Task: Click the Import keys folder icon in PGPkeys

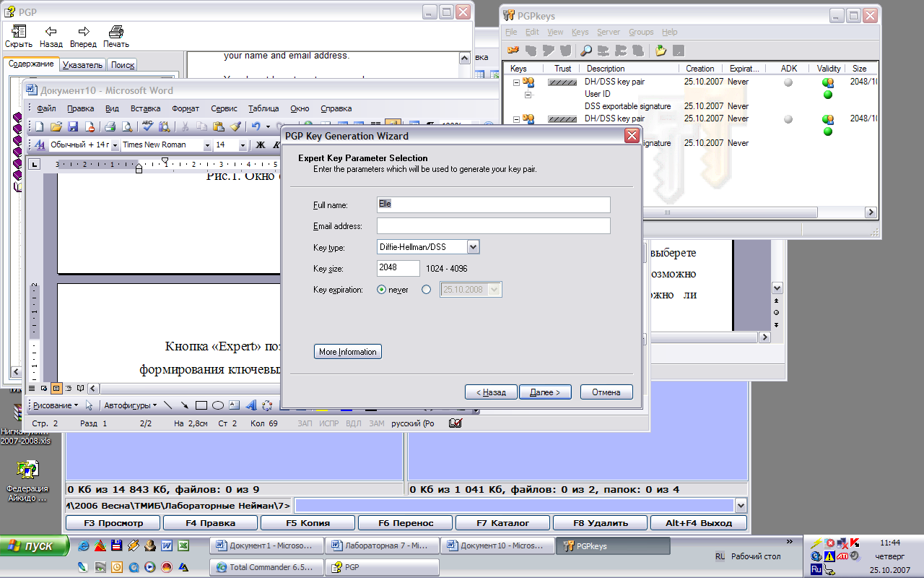Action: tap(661, 50)
